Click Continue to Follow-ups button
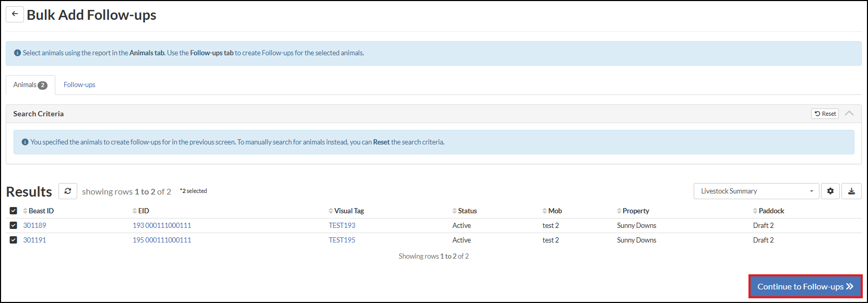Viewport: 868px width, 303px height. 805,286
